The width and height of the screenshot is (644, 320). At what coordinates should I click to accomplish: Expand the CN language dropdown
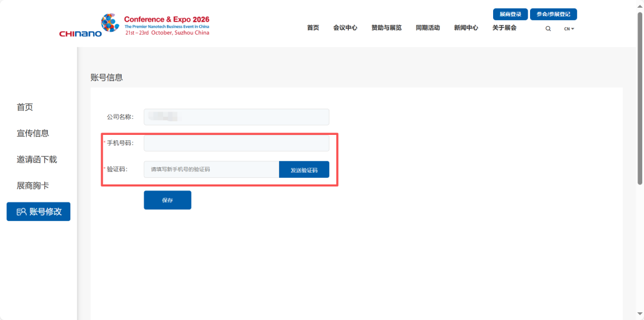(x=569, y=29)
